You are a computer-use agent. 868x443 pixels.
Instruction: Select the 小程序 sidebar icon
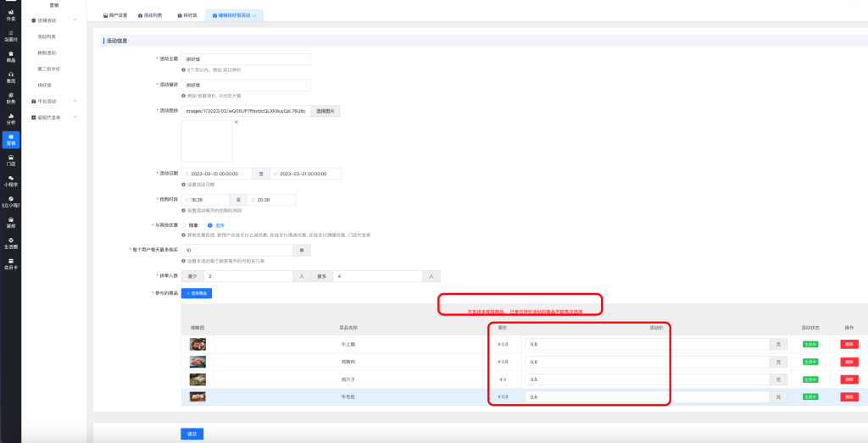(10, 180)
